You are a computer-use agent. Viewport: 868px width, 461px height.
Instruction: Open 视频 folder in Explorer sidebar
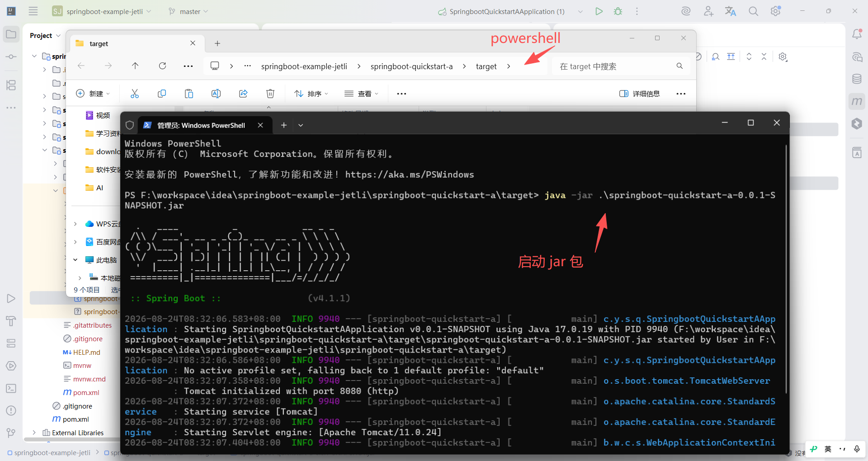pyautogui.click(x=98, y=115)
